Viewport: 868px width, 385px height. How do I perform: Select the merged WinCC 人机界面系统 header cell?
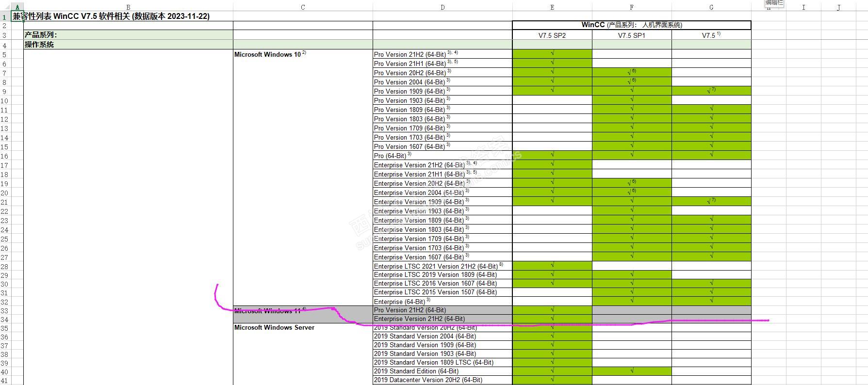(x=632, y=25)
